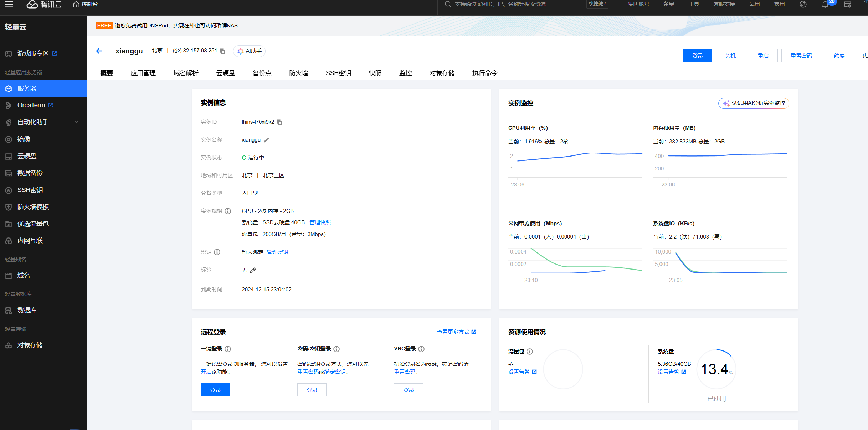
Task: Click the 重置密码 button
Action: click(x=801, y=56)
